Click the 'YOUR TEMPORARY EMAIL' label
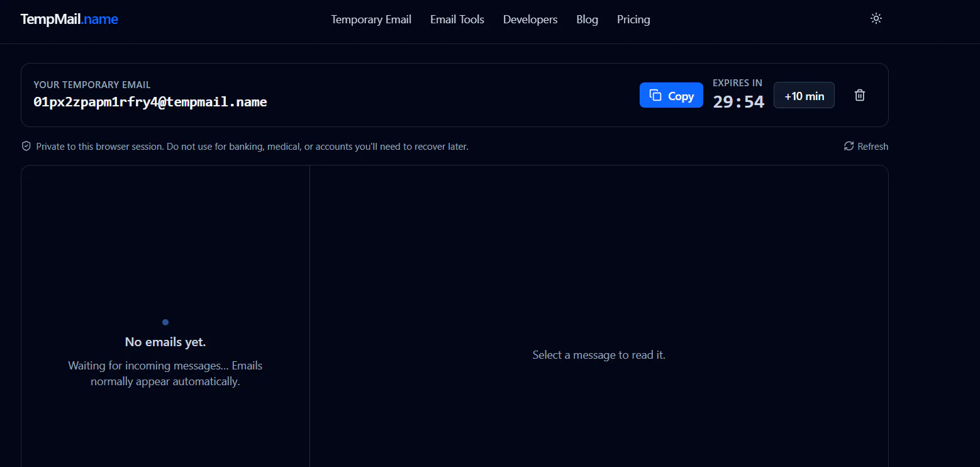The image size is (980, 467). [x=92, y=85]
